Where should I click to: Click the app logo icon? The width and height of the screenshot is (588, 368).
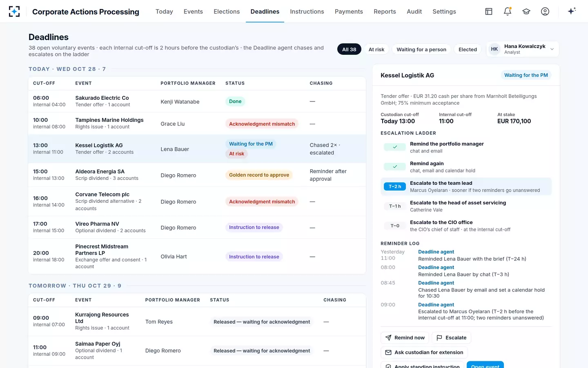coord(14,11)
